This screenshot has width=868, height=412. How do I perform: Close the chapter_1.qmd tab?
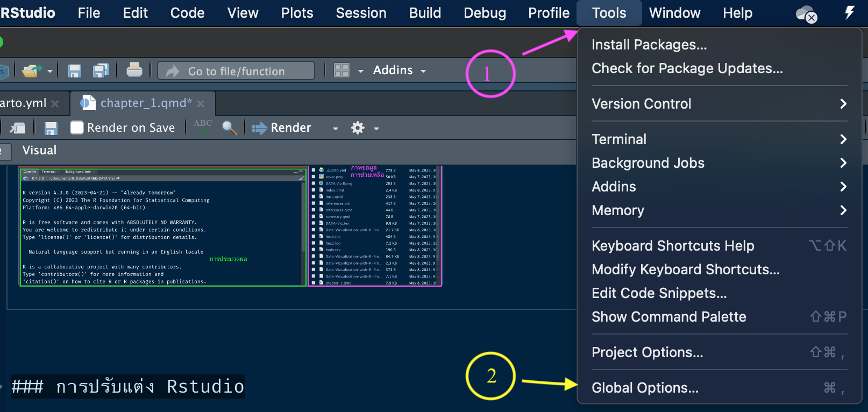201,103
